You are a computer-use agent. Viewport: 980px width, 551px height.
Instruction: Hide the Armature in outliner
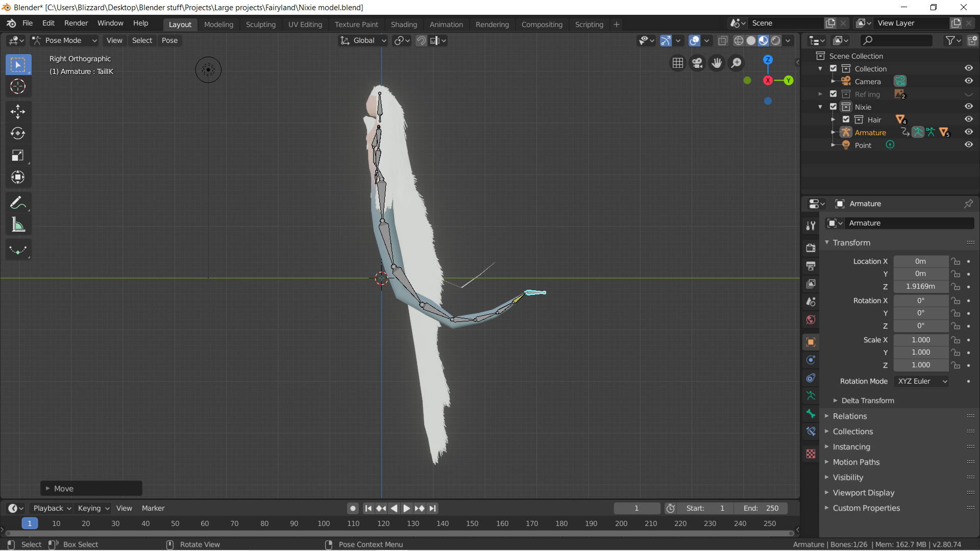click(968, 132)
